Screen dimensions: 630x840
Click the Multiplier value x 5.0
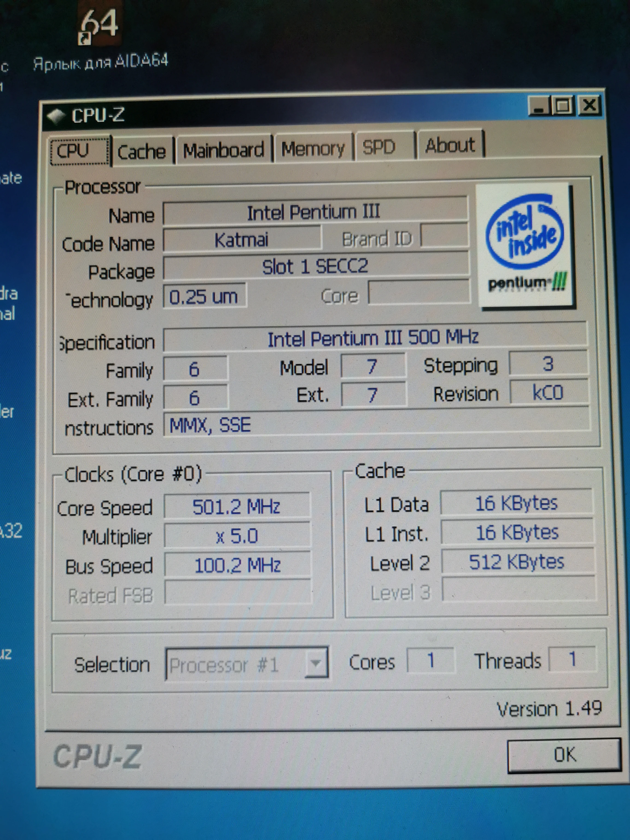point(237,536)
